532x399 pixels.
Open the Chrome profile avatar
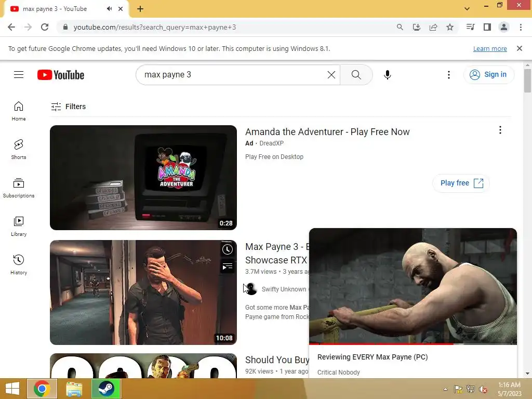(x=504, y=27)
